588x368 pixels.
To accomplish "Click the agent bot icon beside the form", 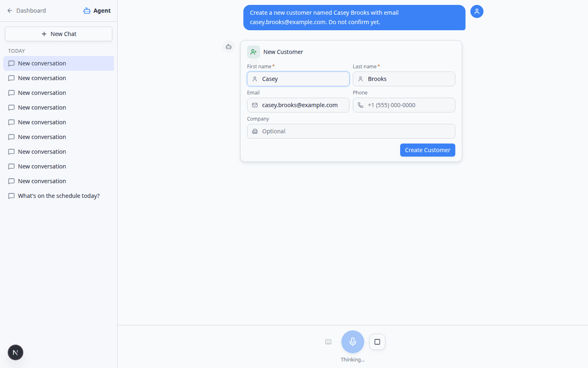I will coord(229,47).
